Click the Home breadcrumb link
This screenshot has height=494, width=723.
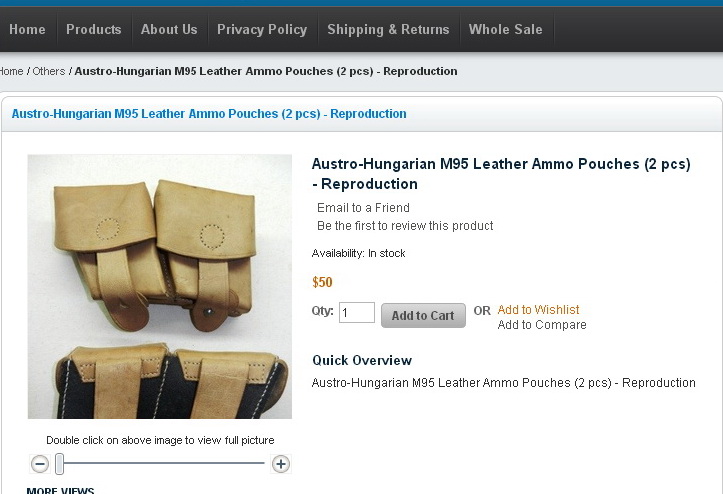point(12,72)
